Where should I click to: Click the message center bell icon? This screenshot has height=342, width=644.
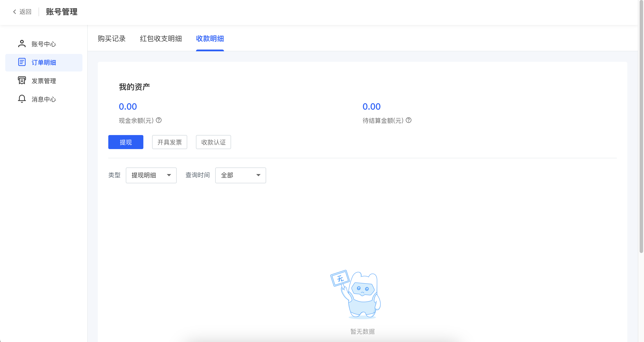tap(22, 99)
